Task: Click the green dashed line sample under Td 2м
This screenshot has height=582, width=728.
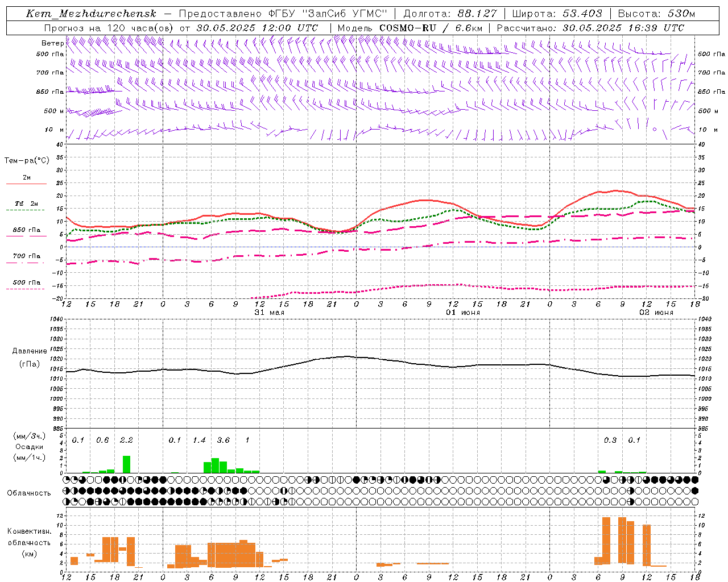Action: point(25,210)
